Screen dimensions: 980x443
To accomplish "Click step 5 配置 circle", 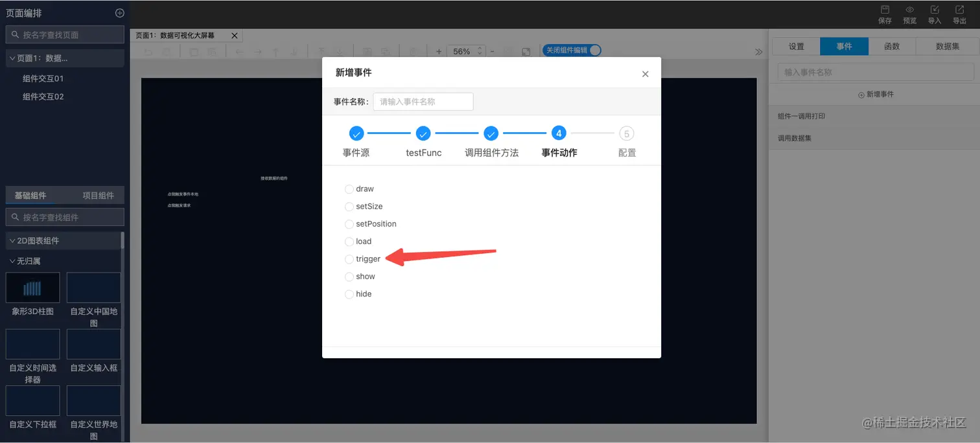I will pyautogui.click(x=627, y=133).
